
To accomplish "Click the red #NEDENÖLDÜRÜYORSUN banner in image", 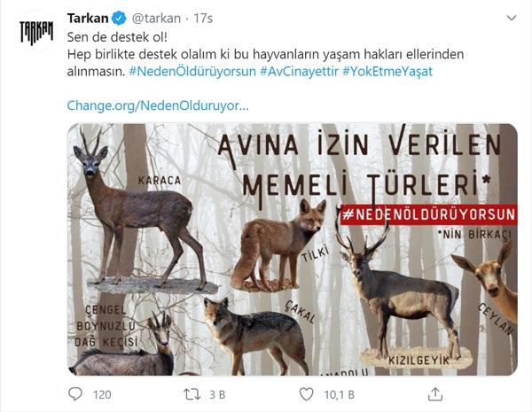I will [429, 214].
